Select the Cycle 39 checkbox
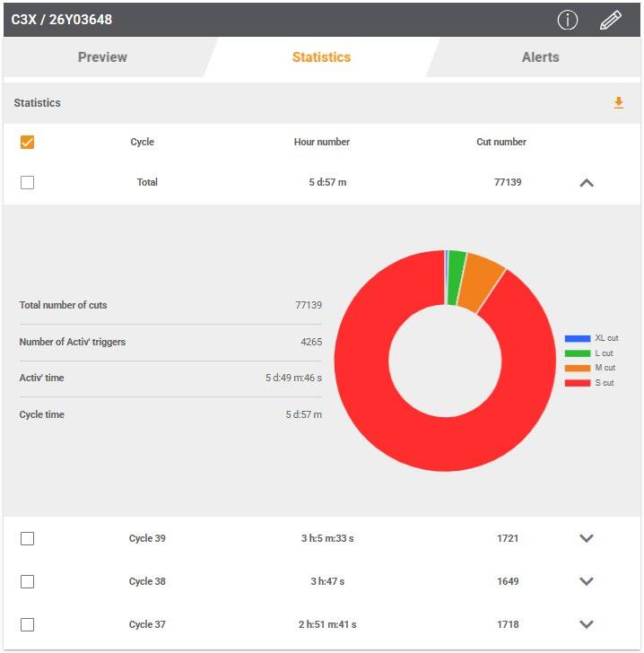Screen dimensions: 644x653 tap(28, 538)
